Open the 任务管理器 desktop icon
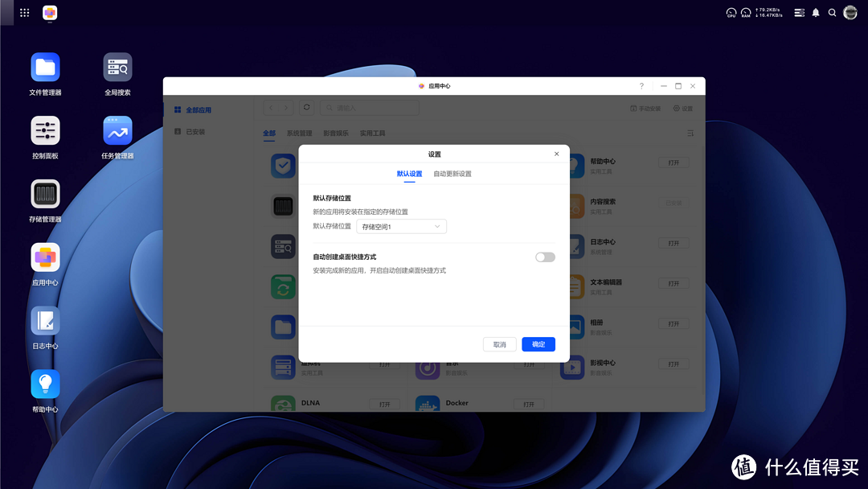 click(117, 131)
